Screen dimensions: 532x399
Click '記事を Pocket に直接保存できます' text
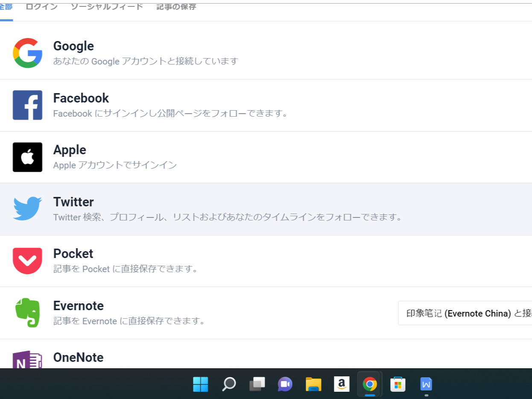tap(126, 269)
